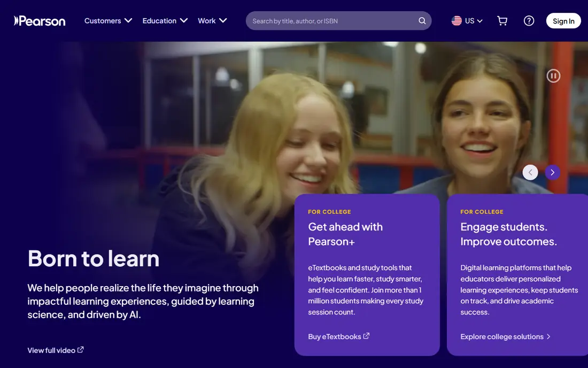Click the Buy eTextbooks link
Image resolution: width=588 pixels, height=368 pixels.
338,336
